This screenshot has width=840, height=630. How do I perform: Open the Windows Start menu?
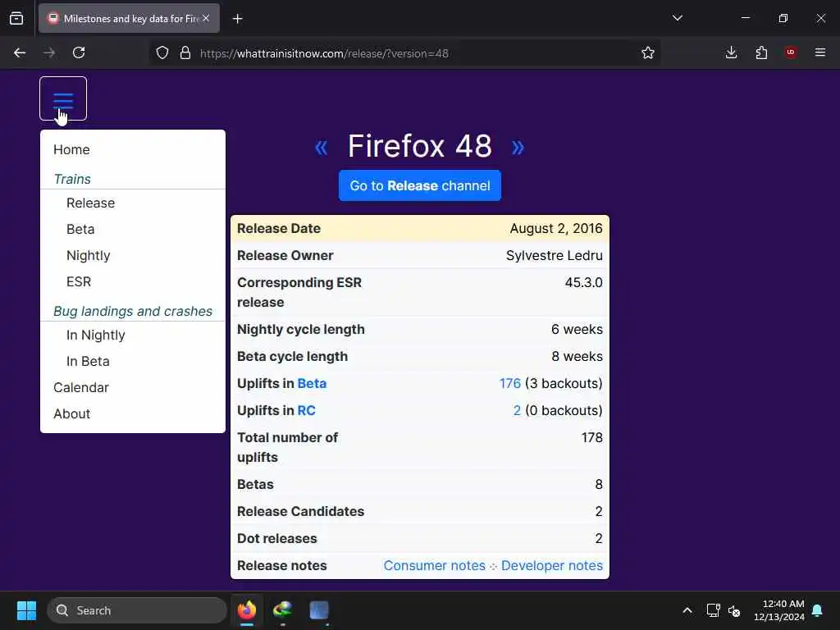click(x=26, y=610)
